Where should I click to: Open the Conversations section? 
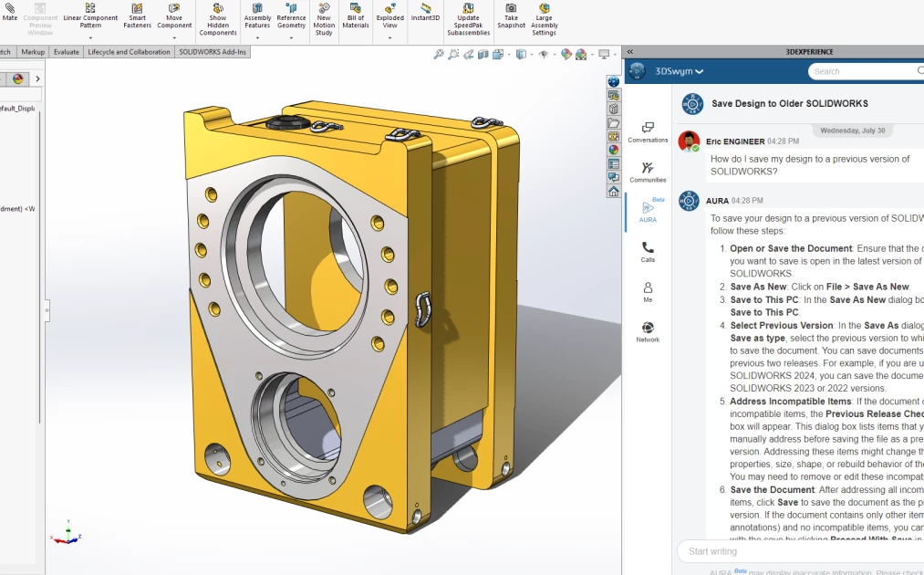click(x=648, y=132)
